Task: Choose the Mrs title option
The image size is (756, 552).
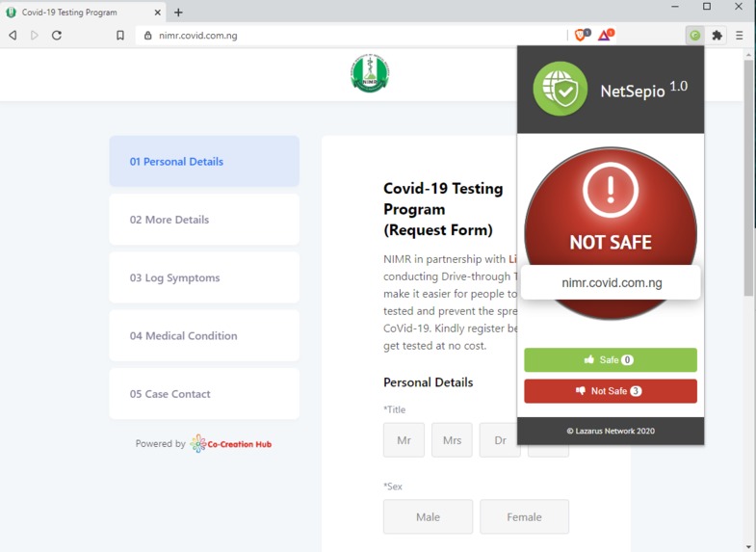Action: point(452,440)
